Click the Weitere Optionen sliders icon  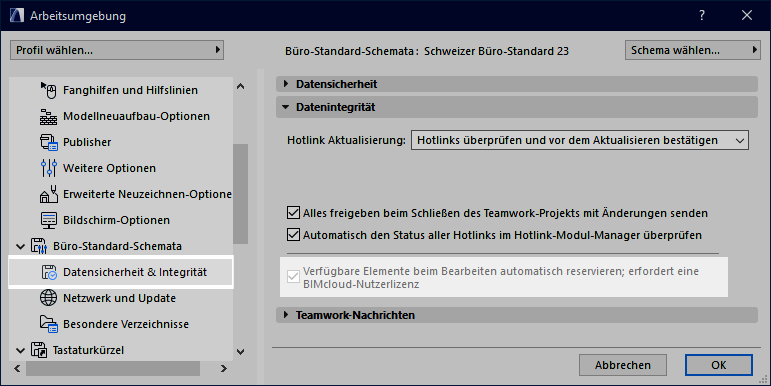[x=48, y=168]
